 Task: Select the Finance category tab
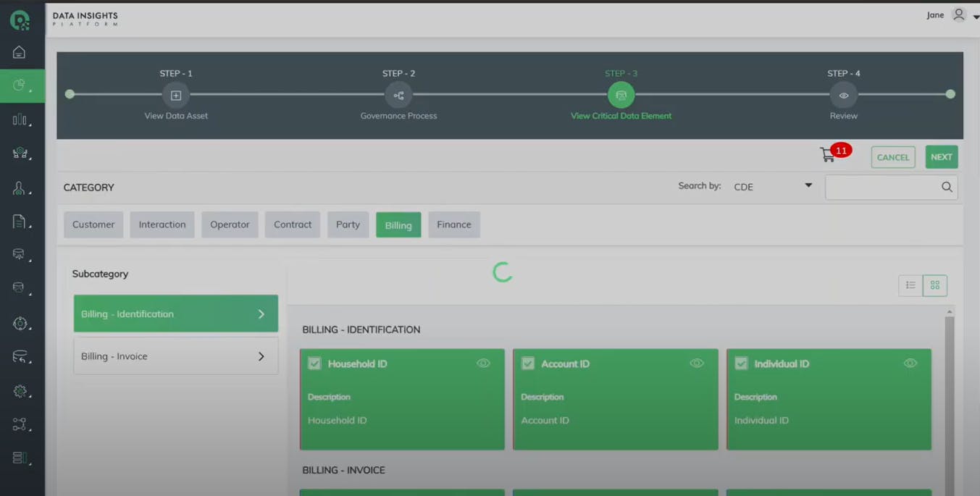(x=454, y=224)
